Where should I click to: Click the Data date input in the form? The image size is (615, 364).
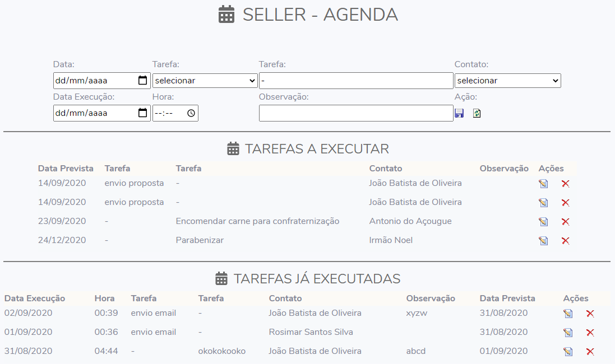click(102, 80)
